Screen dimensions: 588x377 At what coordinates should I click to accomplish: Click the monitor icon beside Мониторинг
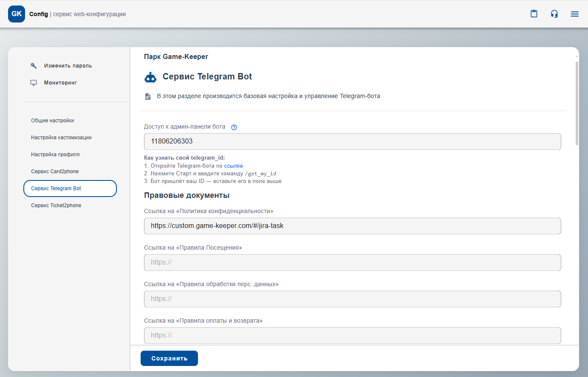pyautogui.click(x=34, y=83)
